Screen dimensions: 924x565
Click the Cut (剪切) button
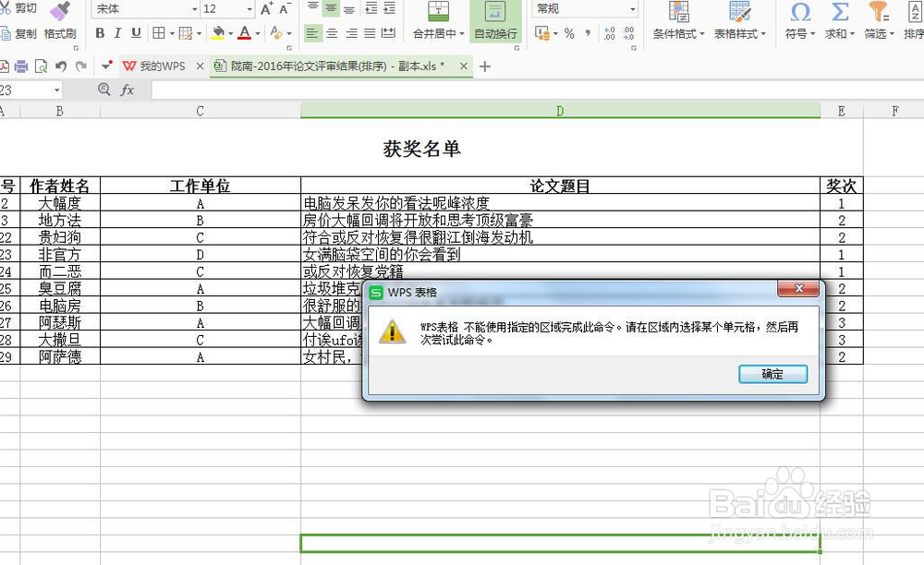coord(18,8)
